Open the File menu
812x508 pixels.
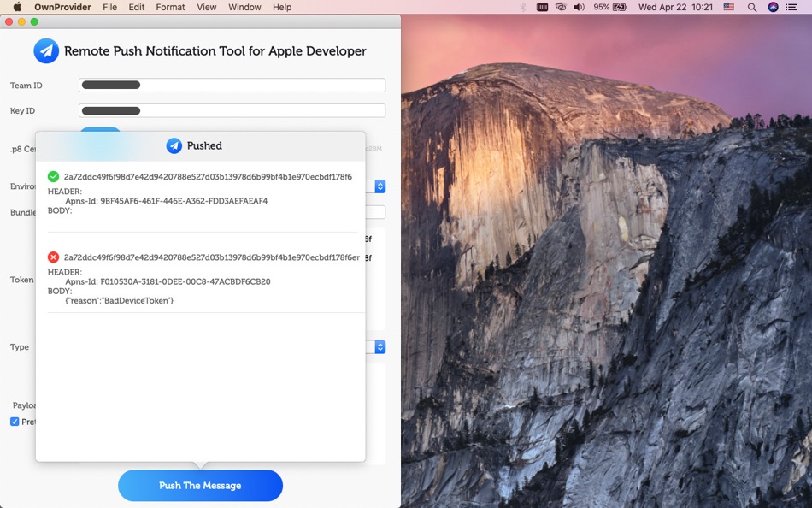tap(109, 7)
